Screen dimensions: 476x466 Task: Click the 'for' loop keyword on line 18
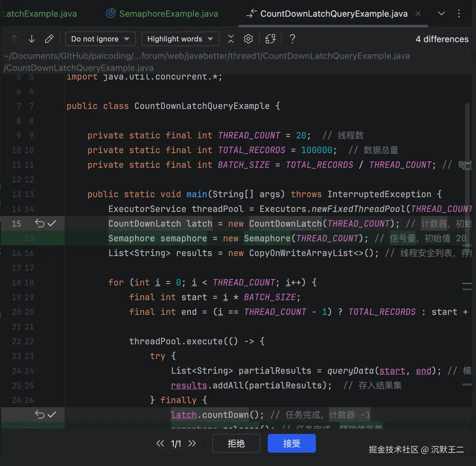coord(116,282)
